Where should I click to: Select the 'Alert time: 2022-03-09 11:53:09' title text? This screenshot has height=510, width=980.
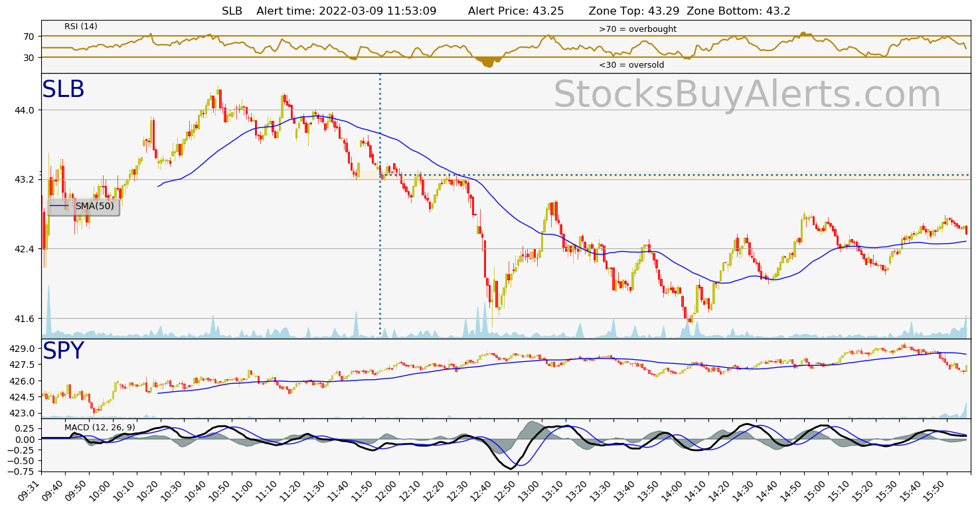[347, 11]
